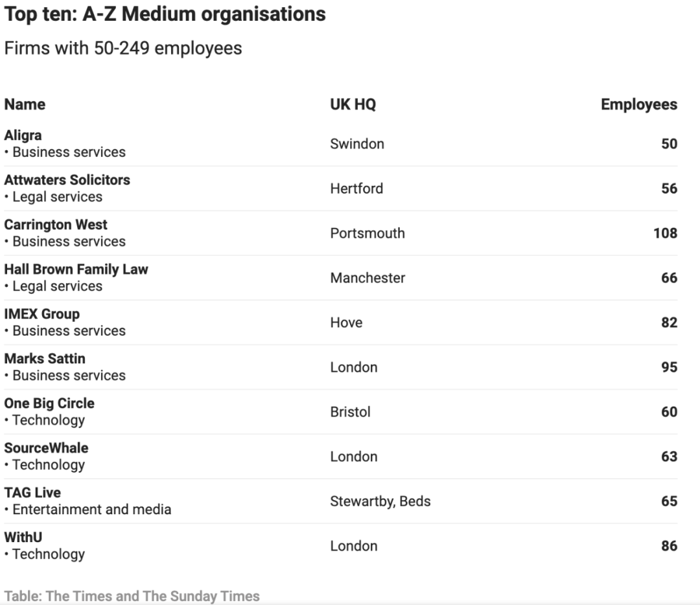The width and height of the screenshot is (700, 605).
Task: Click the TAG Live entry
Action: click(32, 492)
